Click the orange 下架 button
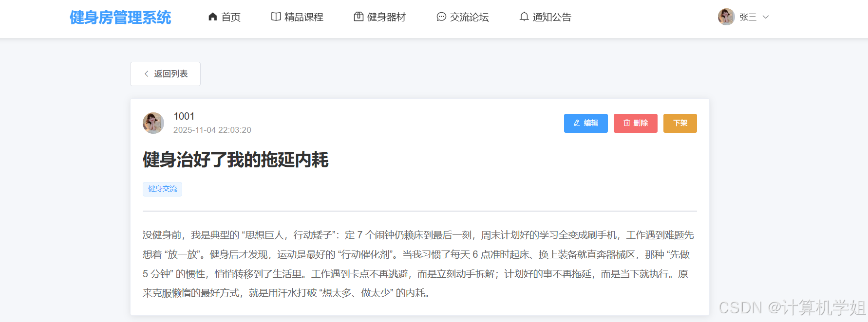This screenshot has width=868, height=322. click(x=680, y=123)
